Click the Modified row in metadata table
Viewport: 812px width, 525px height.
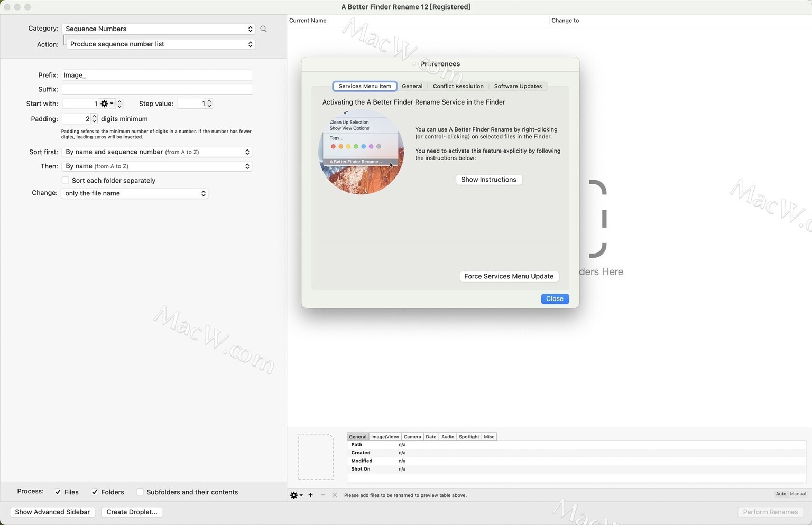click(576, 461)
